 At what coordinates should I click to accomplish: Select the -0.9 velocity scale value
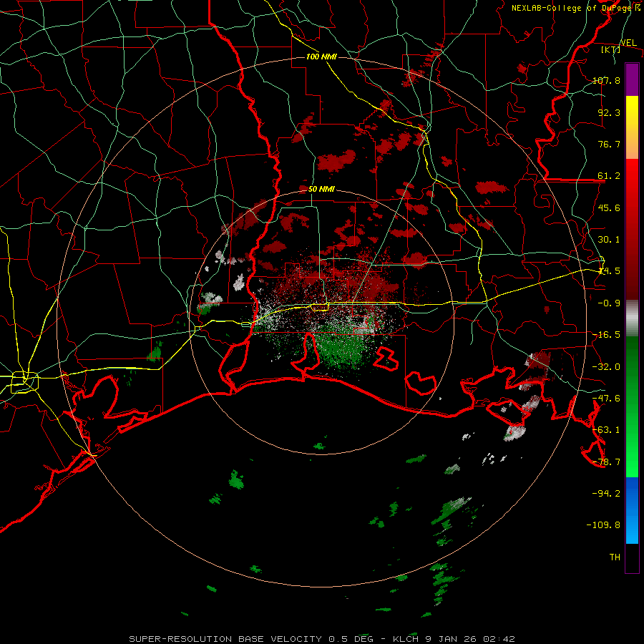click(x=609, y=303)
